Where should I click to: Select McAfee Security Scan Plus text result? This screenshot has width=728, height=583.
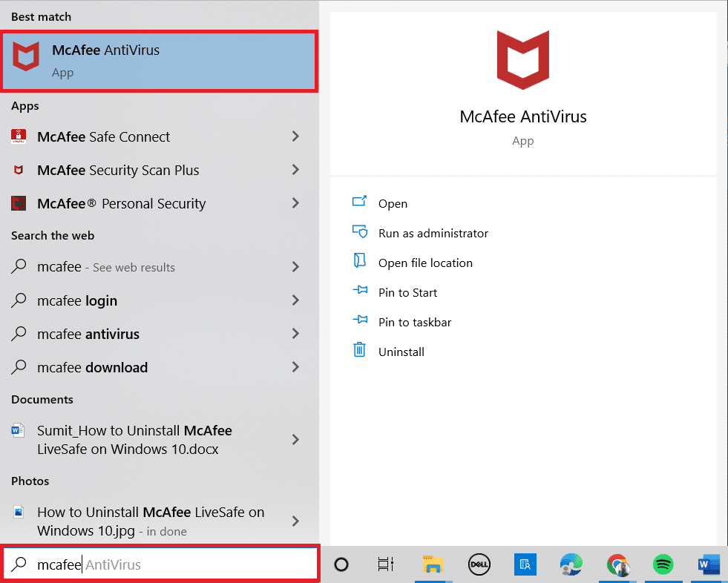(x=118, y=171)
